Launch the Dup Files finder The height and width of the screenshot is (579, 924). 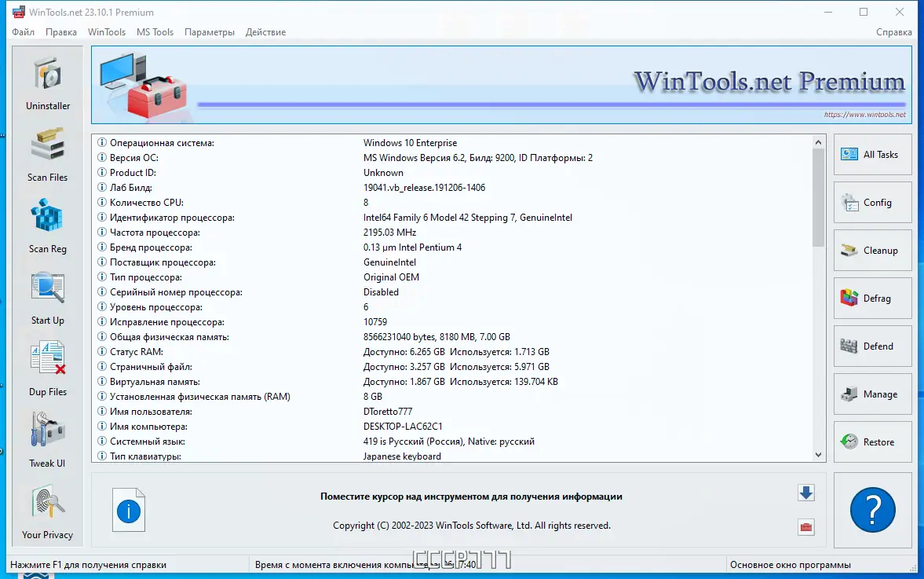48,369
